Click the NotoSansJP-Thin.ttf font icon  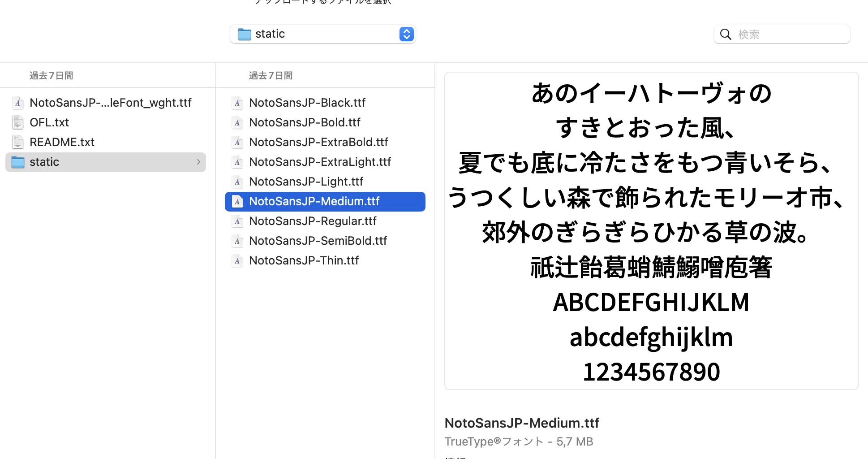click(x=237, y=260)
